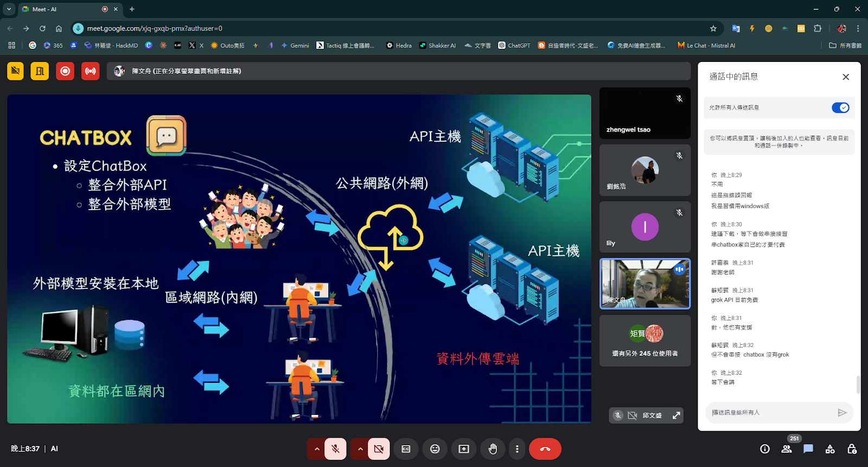Open Gemini bookmark
The width and height of the screenshot is (868, 467).
pos(295,46)
